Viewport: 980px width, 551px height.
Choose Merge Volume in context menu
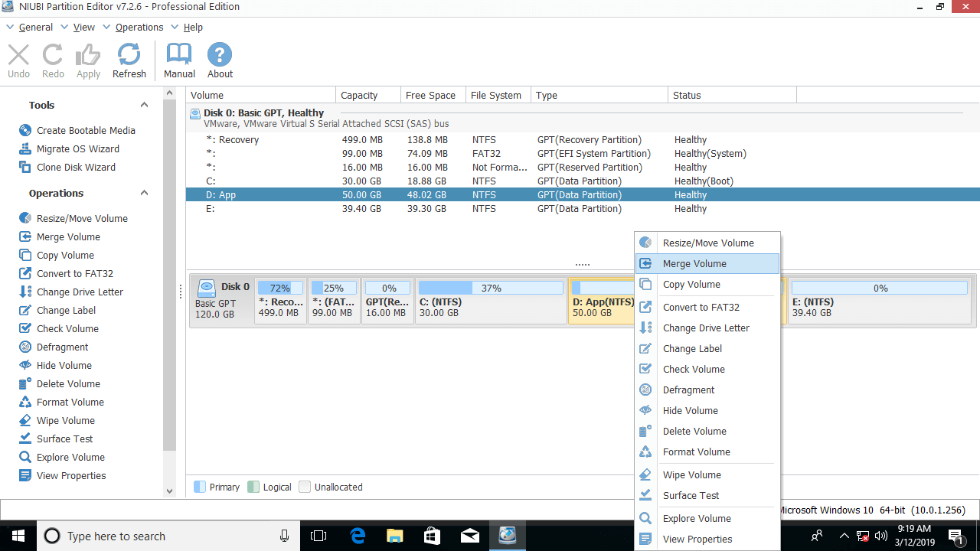[x=694, y=264]
